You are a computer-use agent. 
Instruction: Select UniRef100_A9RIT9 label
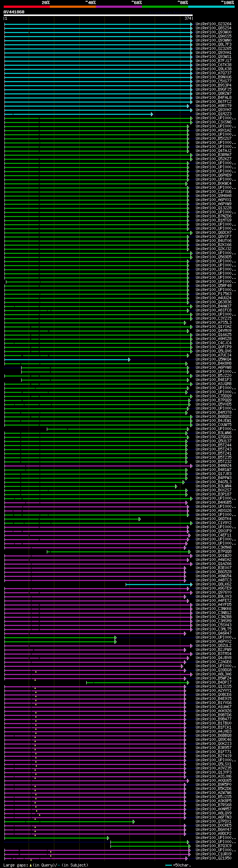click(213, 106)
